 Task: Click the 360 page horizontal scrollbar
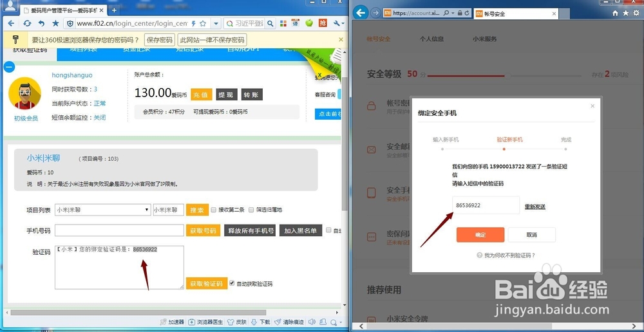click(x=138, y=312)
